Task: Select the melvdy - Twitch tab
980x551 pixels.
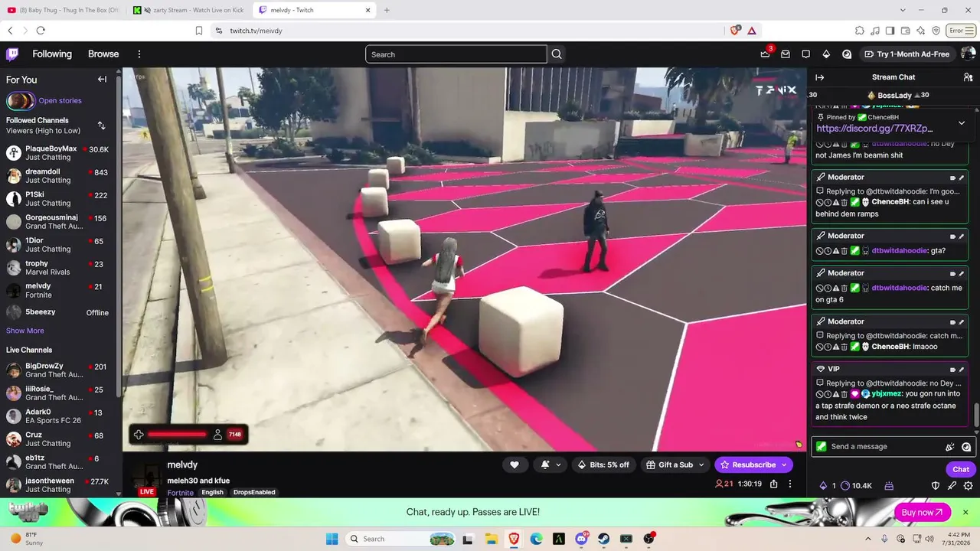Action: [x=314, y=10]
